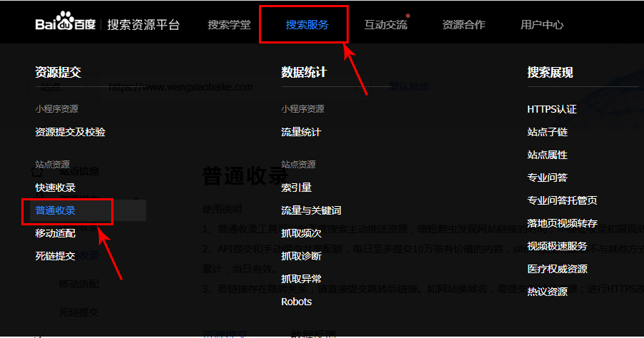This screenshot has width=644, height=338.
Task: Open 视频极速服务 option
Action: 557,246
